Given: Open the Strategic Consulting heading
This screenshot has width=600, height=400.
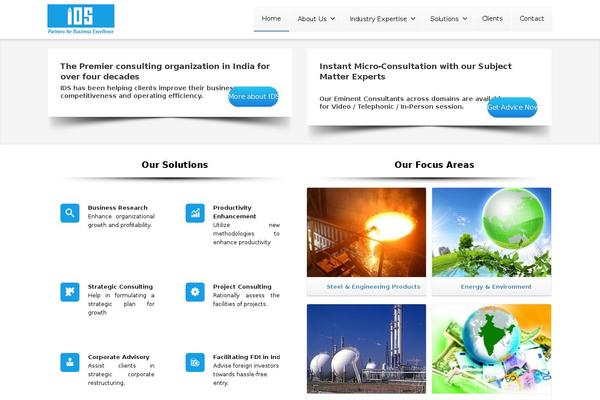Looking at the screenshot, I should [x=120, y=287].
